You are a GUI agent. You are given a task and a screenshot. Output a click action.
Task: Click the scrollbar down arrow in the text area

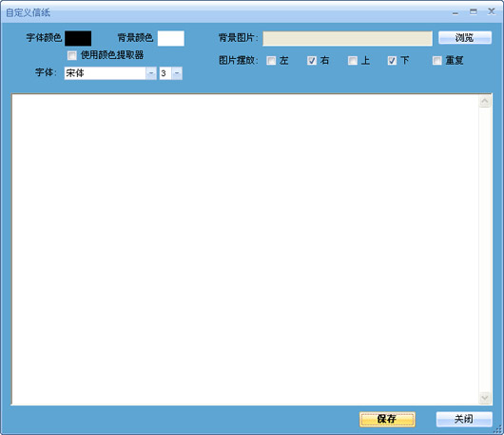485,398
